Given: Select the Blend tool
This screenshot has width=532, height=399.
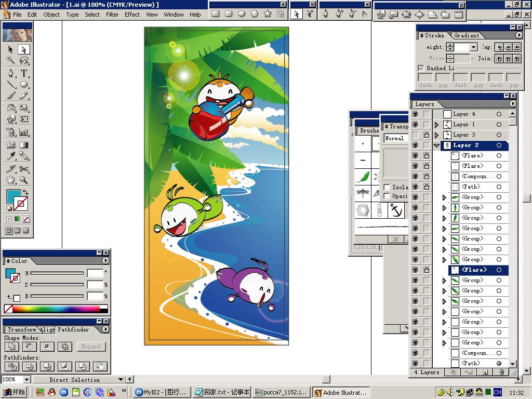Looking at the screenshot, I should [x=24, y=156].
